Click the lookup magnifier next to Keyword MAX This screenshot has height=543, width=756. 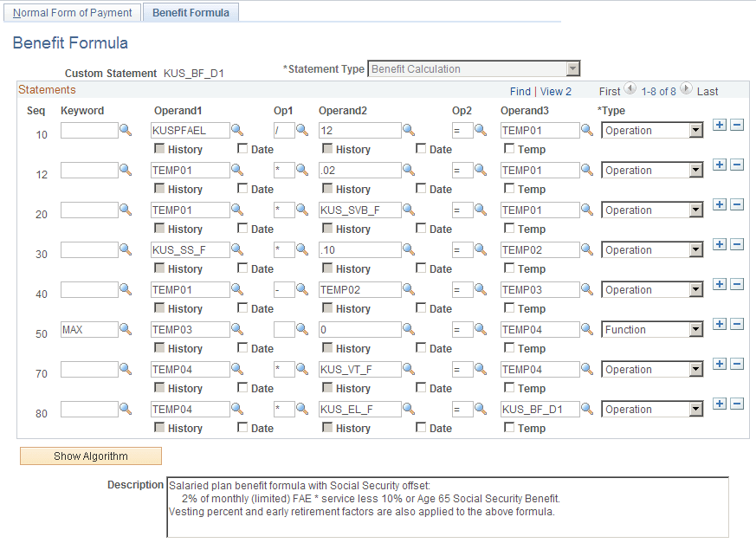point(126,329)
